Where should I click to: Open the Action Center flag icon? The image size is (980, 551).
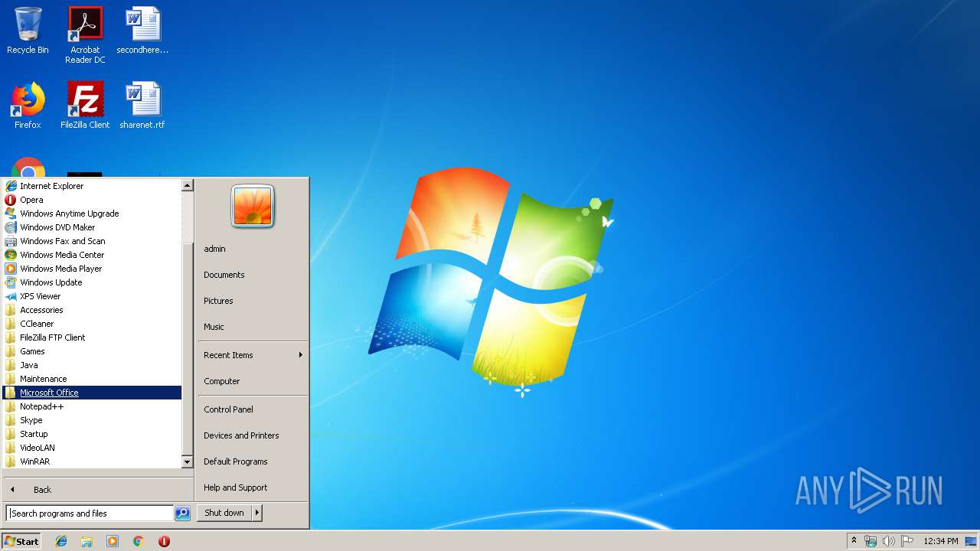click(x=906, y=541)
